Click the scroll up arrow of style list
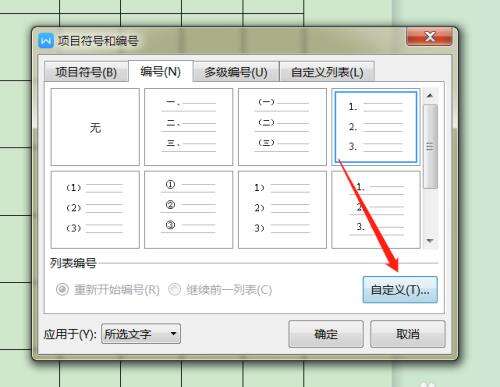 click(430, 96)
